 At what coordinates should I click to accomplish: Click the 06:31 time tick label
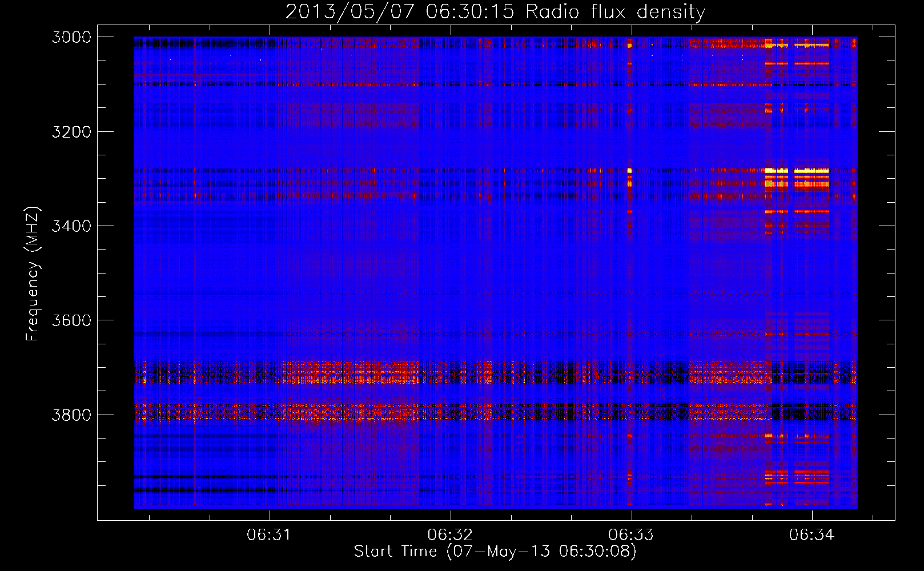tap(269, 535)
